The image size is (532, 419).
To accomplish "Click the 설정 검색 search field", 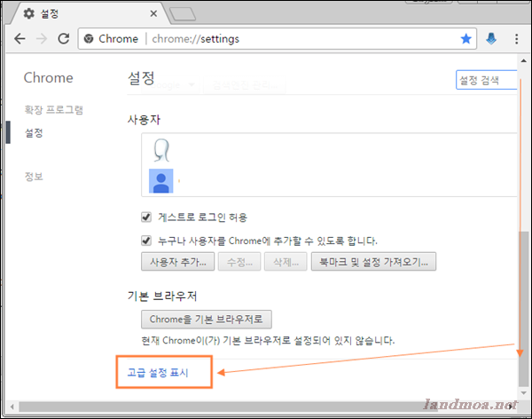I will [x=486, y=80].
